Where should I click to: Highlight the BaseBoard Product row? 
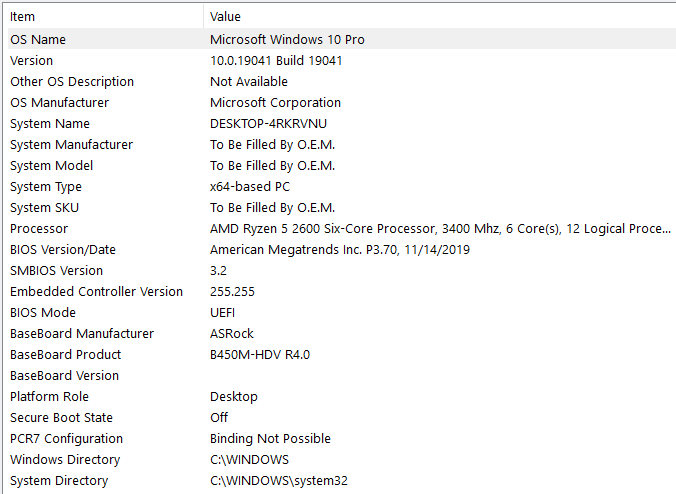[65, 355]
